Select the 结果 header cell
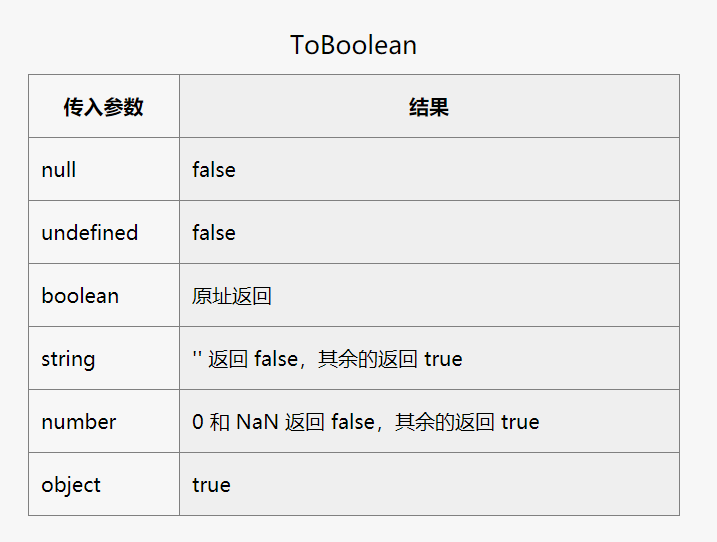717x542 pixels. click(429, 106)
